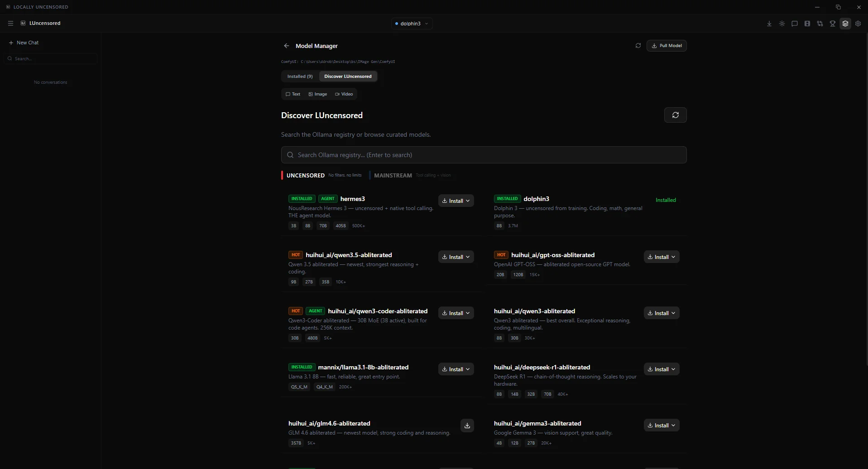Go back with arrow beside Model Manager
The image size is (868, 469).
(287, 46)
